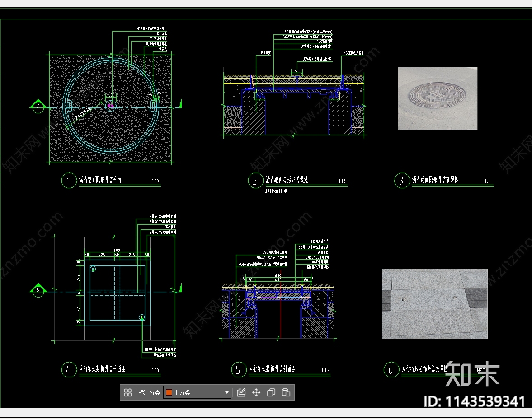Screen dimensions: 532x419
Task: Click section marker 2 left of circular plan
Action: pyautogui.click(x=38, y=107)
